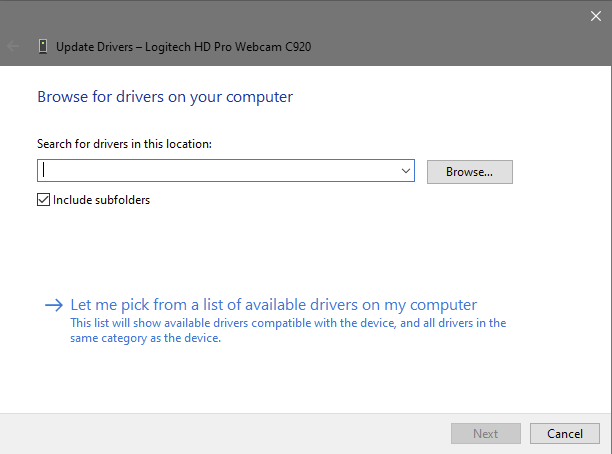Open the Browse... folder picker
This screenshot has width=612, height=454.
(470, 172)
